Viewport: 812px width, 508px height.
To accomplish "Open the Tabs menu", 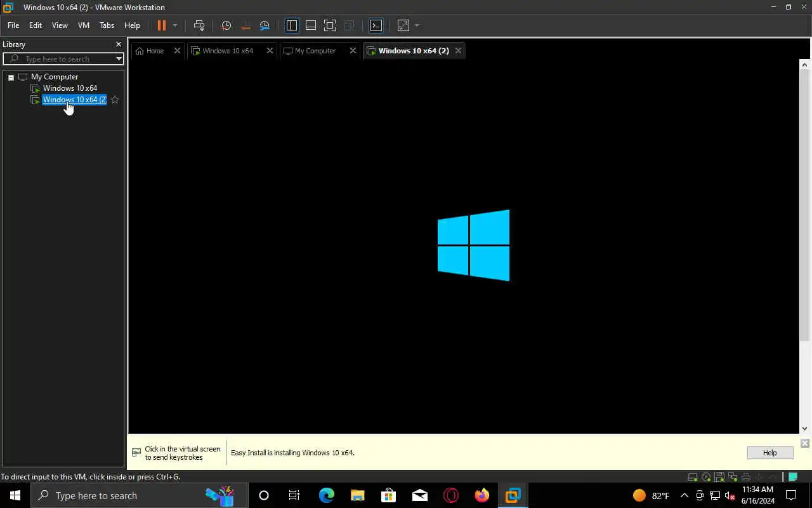I will click(x=107, y=25).
